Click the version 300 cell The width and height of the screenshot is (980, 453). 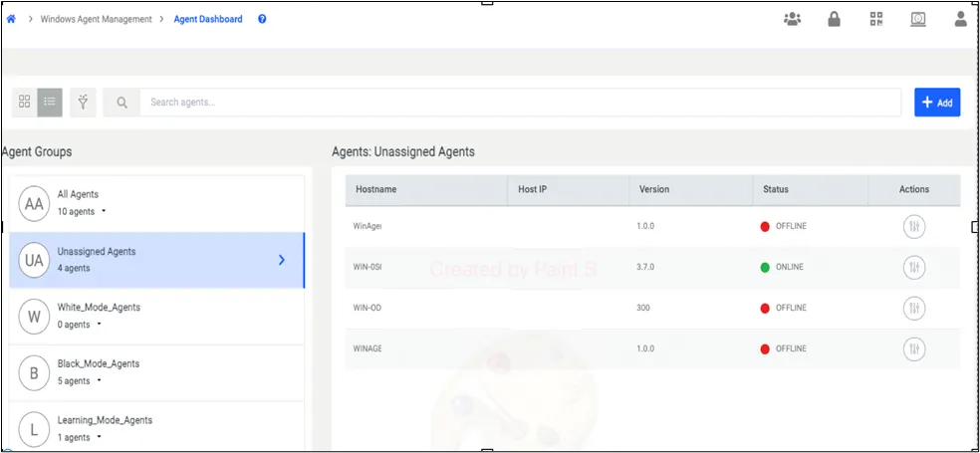pos(643,308)
